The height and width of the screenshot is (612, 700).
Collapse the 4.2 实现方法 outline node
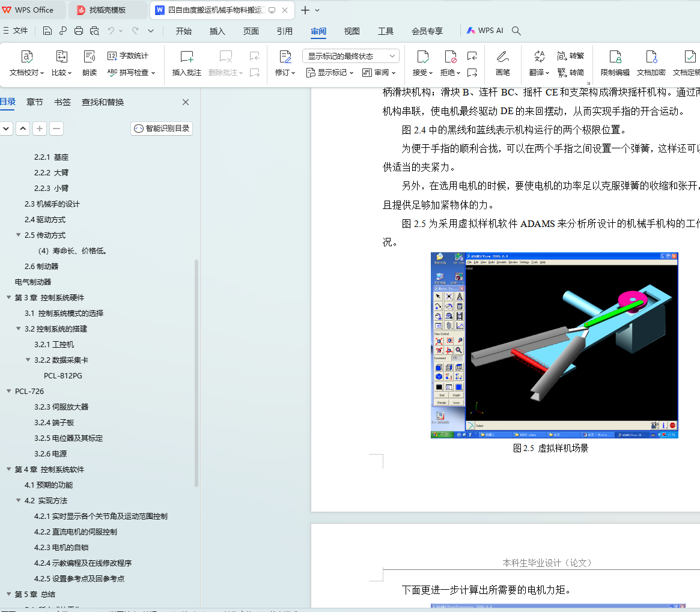[x=18, y=500]
